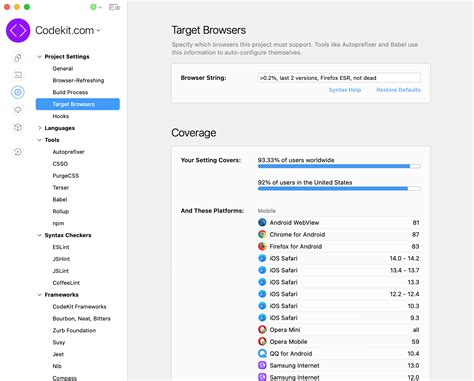Open the files view sidebar icon
The image size is (474, 381).
18,58
